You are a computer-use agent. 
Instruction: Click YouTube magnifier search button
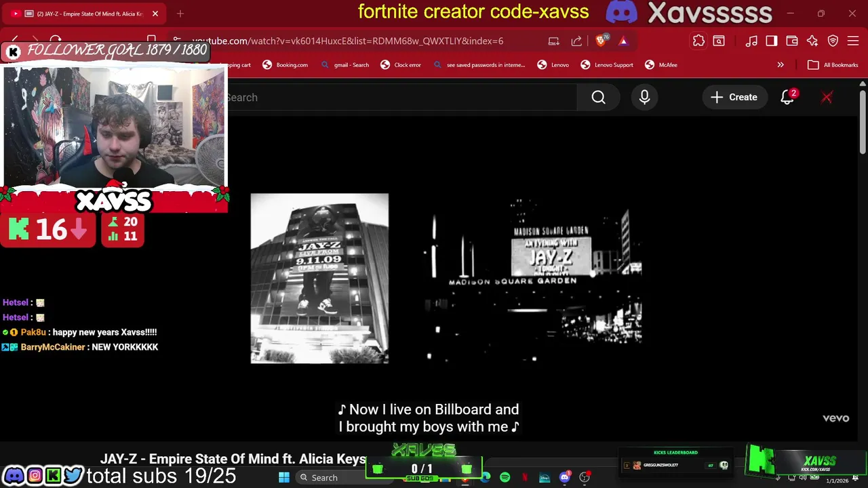point(598,98)
